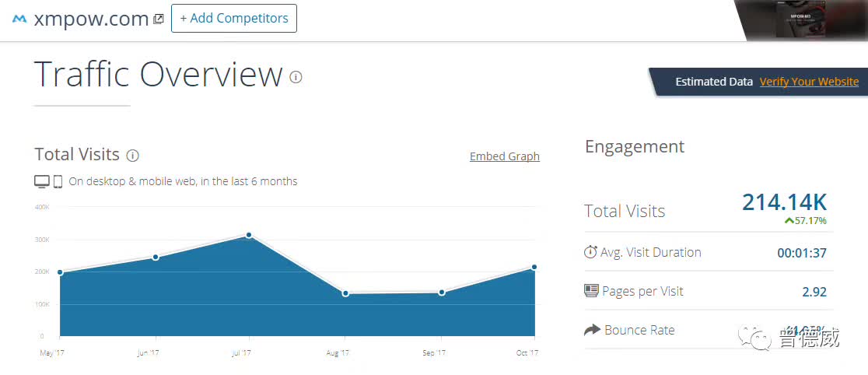This screenshot has width=868, height=375.
Task: Select the Jul '17 peak data point
Action: 249,235
